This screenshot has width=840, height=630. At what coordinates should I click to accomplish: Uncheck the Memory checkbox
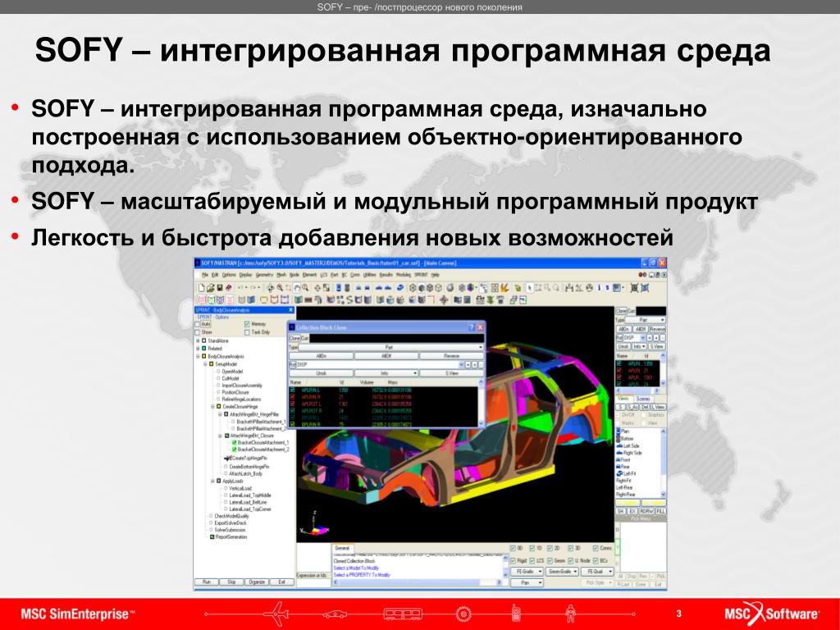tap(246, 324)
